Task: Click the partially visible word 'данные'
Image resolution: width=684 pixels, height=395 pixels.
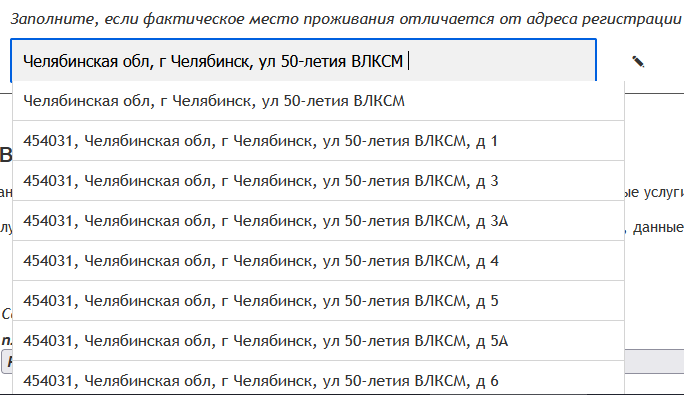Action: (x=658, y=227)
